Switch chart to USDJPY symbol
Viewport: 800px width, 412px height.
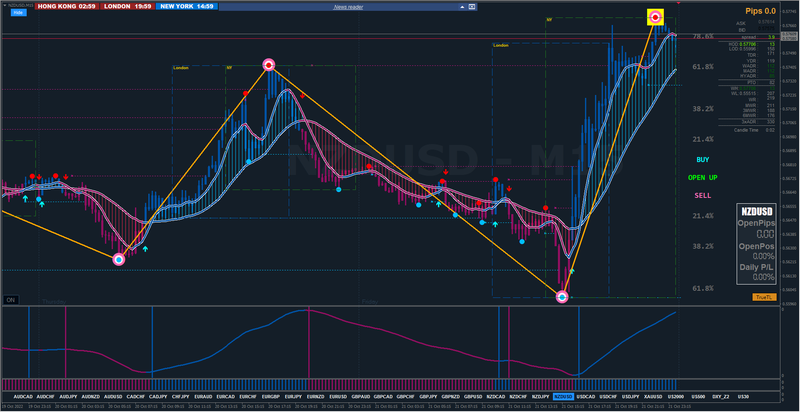[631, 397]
